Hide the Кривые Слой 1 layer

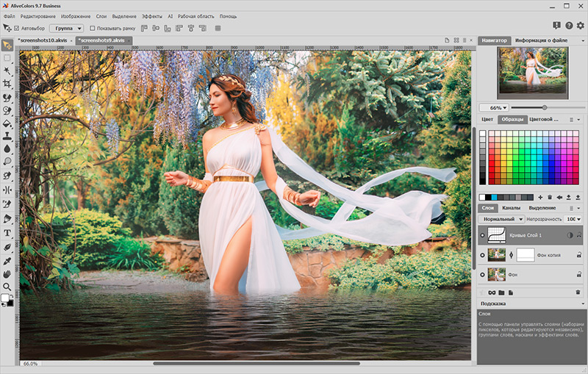(x=483, y=235)
